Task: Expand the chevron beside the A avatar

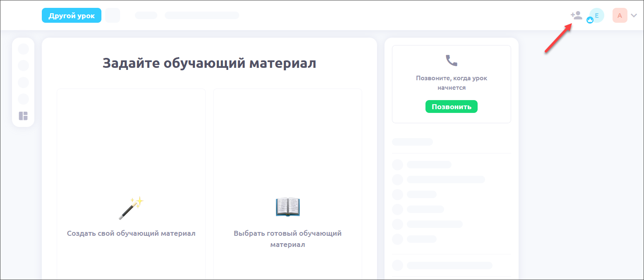Action: (634, 16)
